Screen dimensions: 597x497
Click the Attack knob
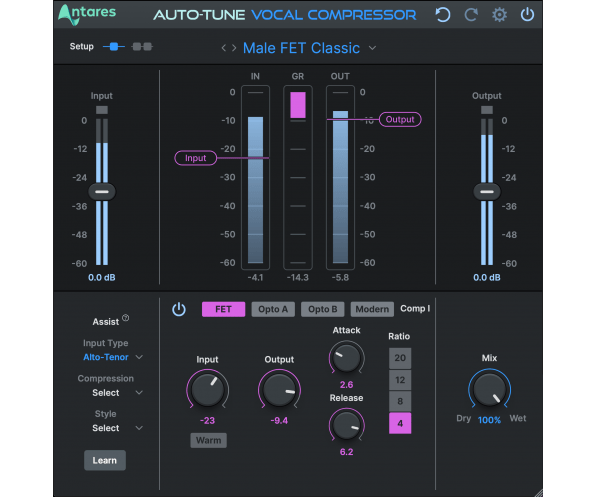pos(346,357)
